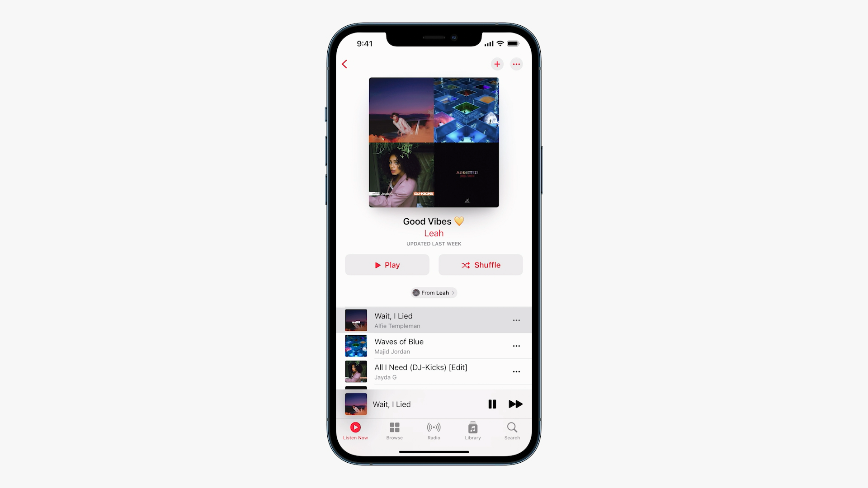Tap From Leah profile expander
The height and width of the screenshot is (488, 868).
click(434, 292)
